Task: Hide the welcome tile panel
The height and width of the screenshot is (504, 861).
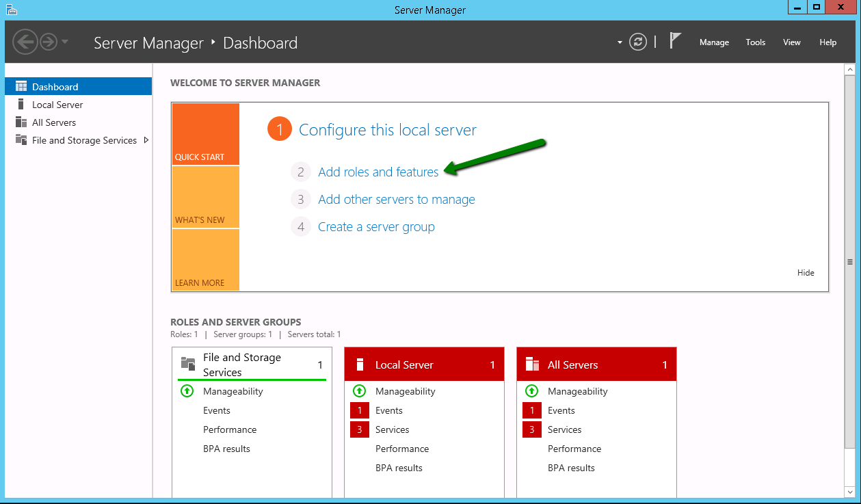Action: coord(806,273)
